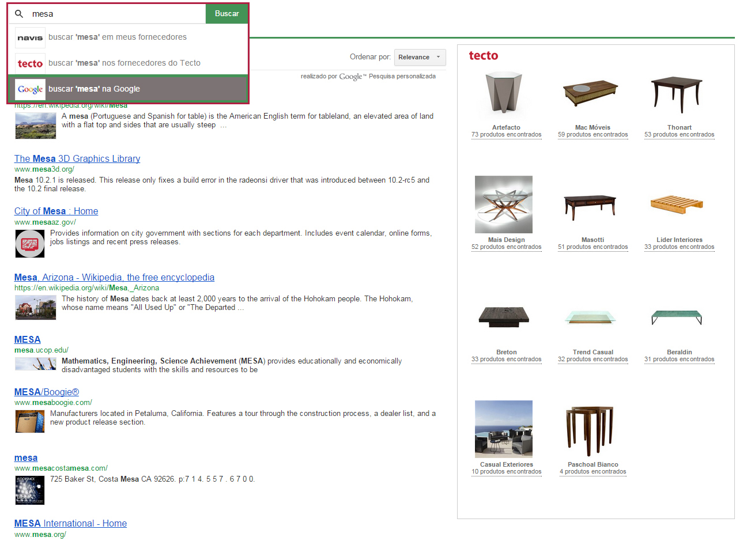Image resolution: width=747 pixels, height=560 pixels.
Task: Open the Thonart table thumbnail
Action: (677, 94)
